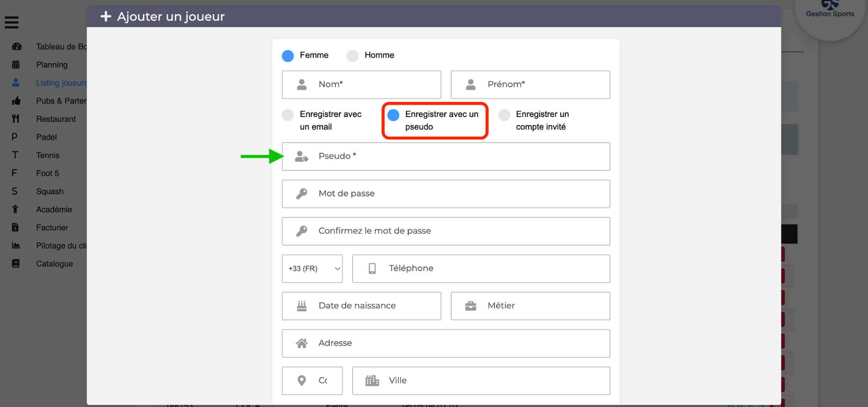Click the birthday cake icon
The width and height of the screenshot is (868, 407).
pyautogui.click(x=302, y=306)
